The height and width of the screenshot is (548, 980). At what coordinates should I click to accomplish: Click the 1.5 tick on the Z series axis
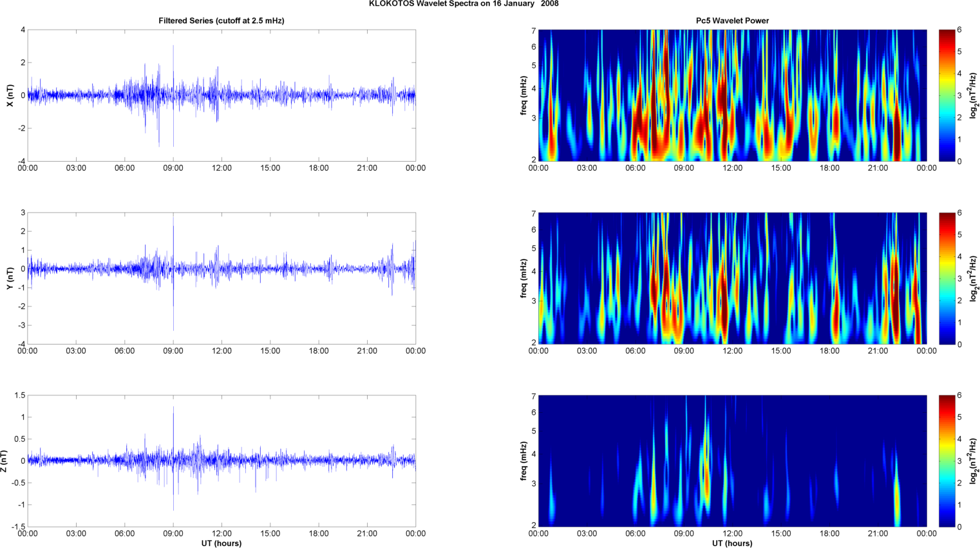19,395
